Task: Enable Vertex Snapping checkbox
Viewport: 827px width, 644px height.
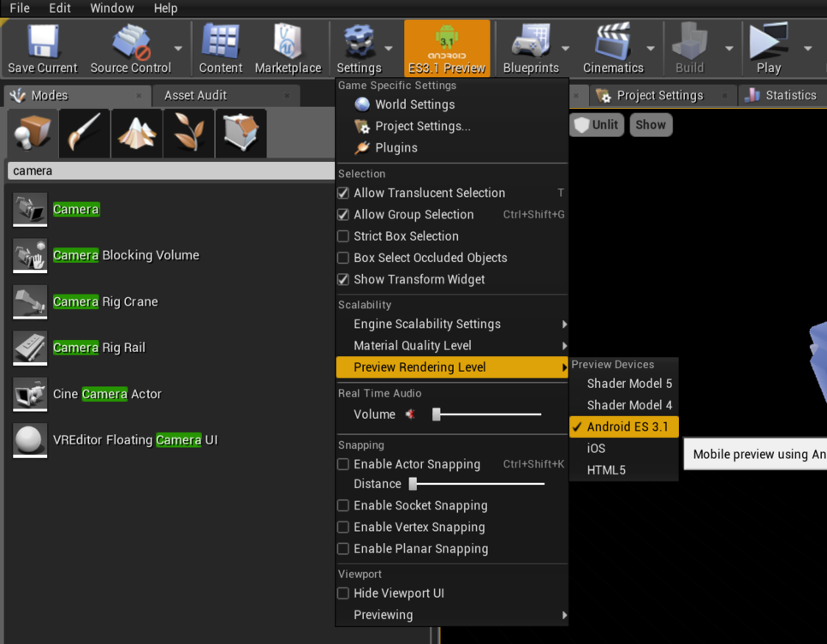Action: (x=343, y=527)
